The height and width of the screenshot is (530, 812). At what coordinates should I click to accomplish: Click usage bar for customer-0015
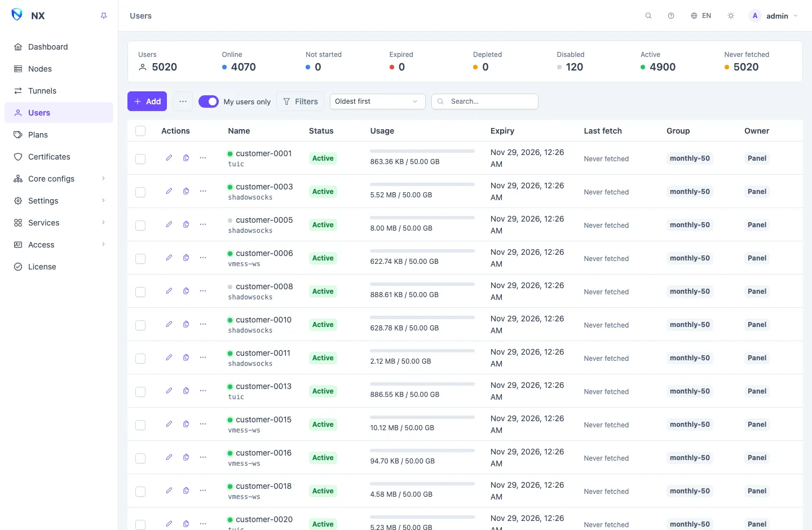click(x=422, y=417)
